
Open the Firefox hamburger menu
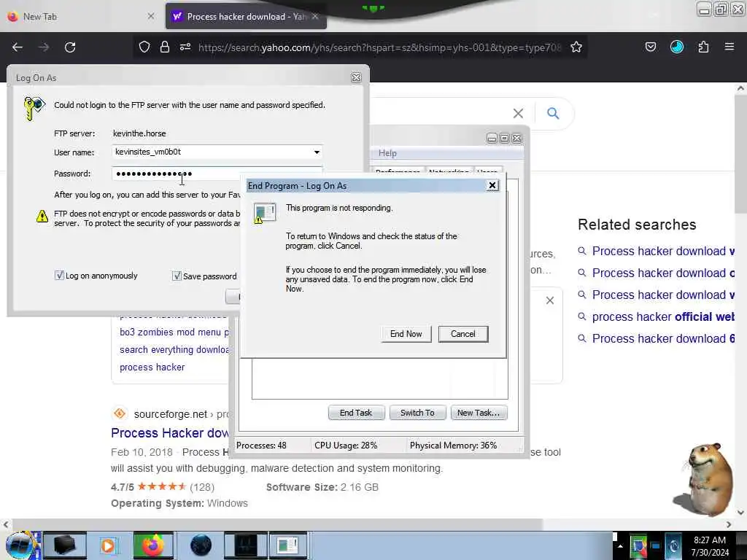(x=729, y=47)
